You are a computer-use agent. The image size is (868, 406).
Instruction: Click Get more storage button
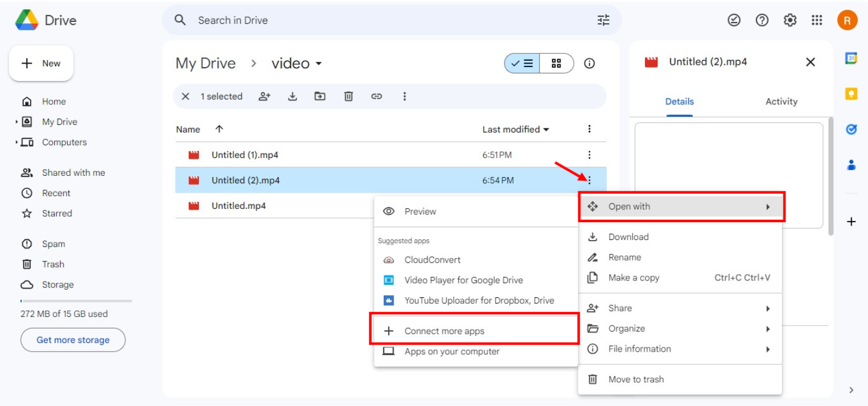point(73,340)
